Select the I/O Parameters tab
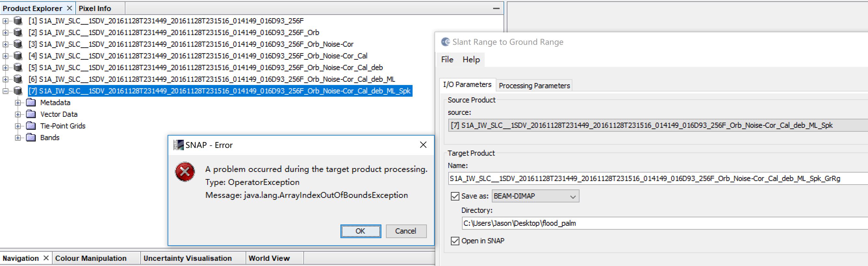This screenshot has width=868, height=266. tap(467, 84)
